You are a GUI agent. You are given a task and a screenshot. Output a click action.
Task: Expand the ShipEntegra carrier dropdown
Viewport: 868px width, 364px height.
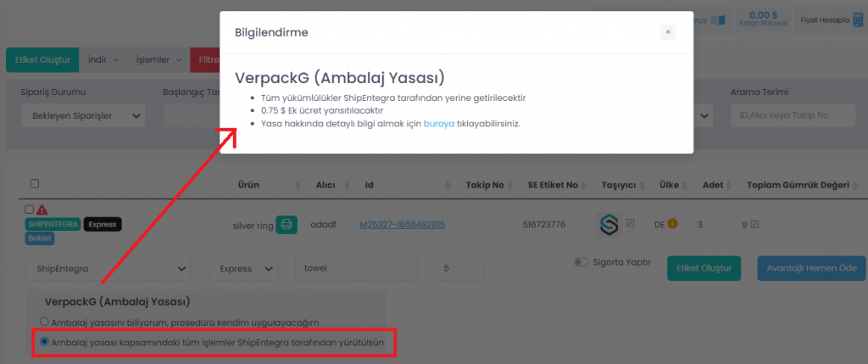coord(108,268)
